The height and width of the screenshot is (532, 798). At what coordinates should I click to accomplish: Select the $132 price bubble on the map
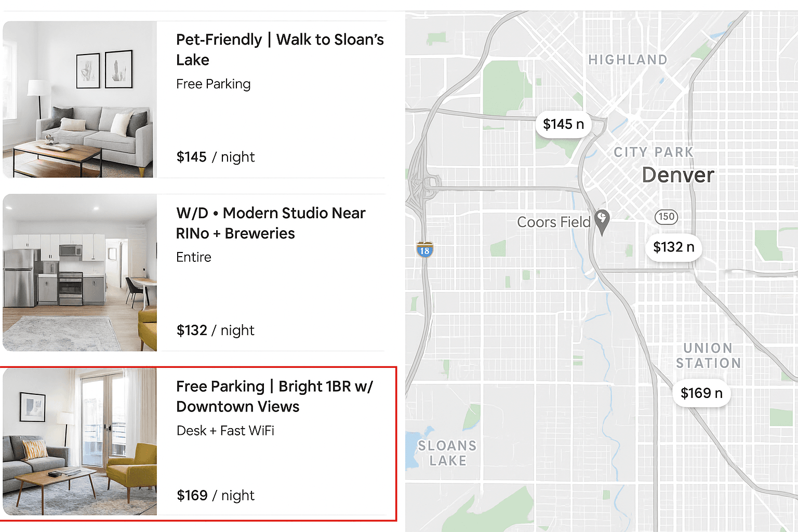tap(673, 247)
